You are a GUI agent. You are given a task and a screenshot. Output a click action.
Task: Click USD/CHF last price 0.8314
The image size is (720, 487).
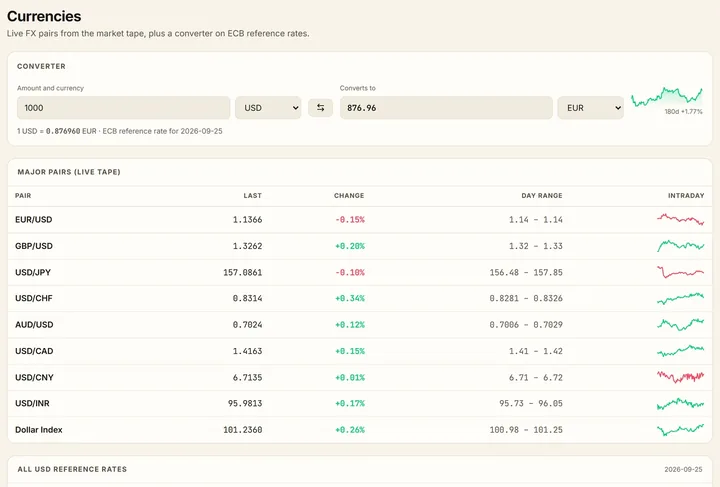tap(248, 298)
